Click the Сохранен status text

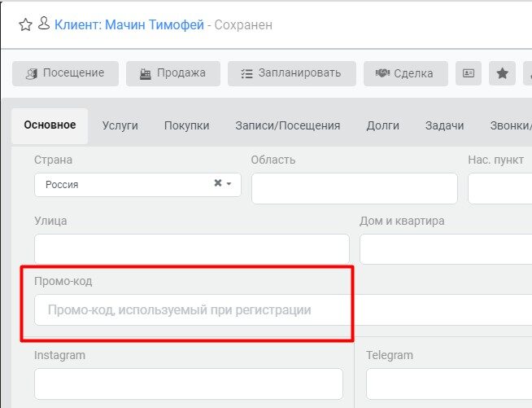coord(243,24)
